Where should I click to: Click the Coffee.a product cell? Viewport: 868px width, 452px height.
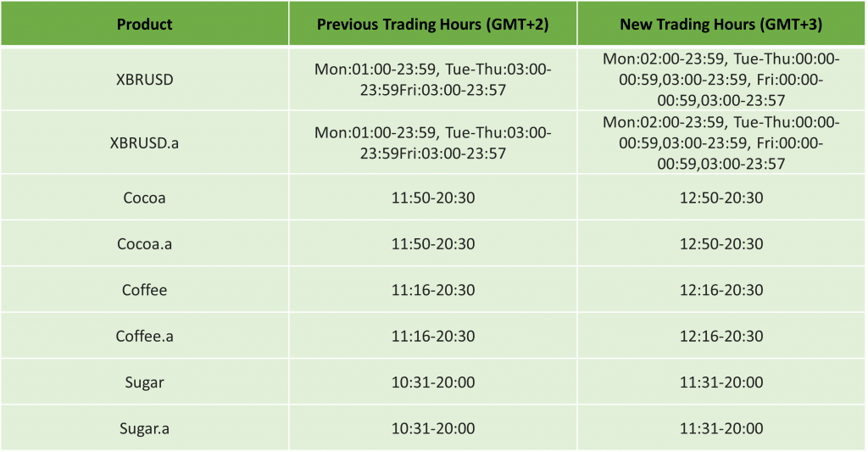[x=144, y=336]
